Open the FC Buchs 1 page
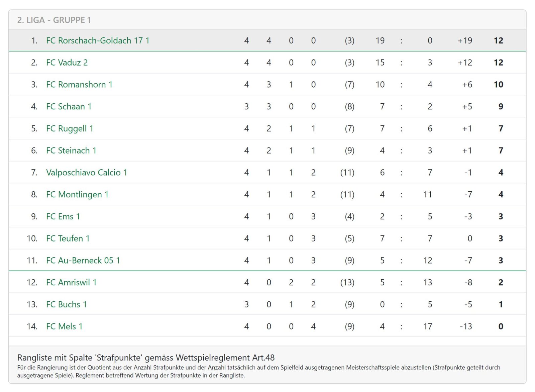The height and width of the screenshot is (392, 535). coord(67,305)
